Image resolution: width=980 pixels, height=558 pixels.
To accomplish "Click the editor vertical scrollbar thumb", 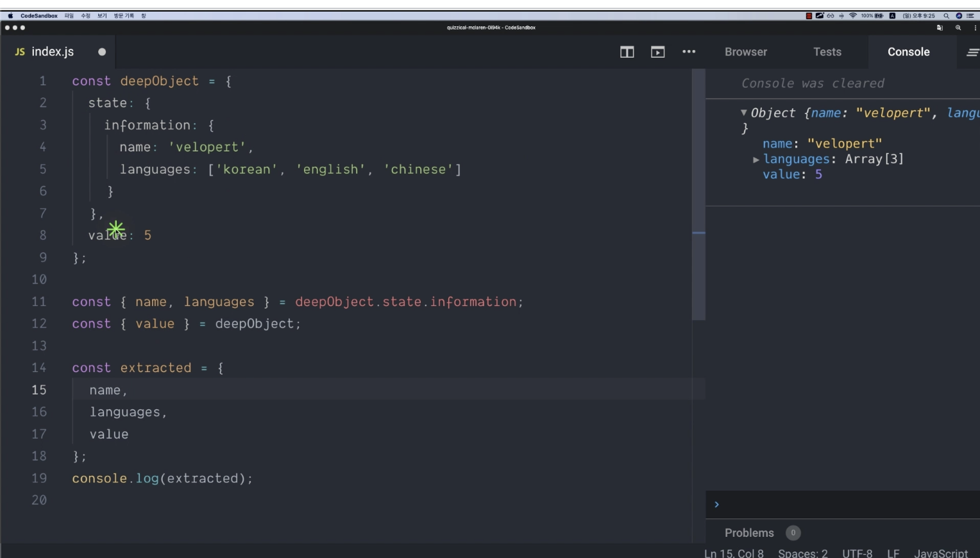I will click(698, 194).
